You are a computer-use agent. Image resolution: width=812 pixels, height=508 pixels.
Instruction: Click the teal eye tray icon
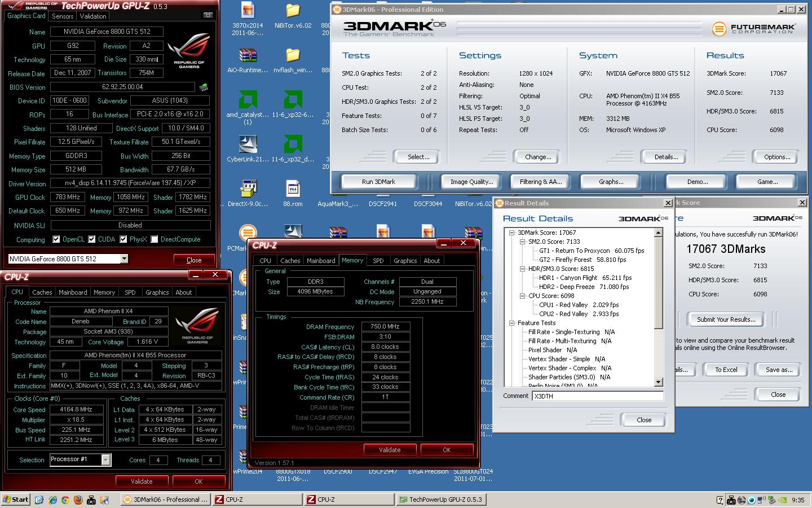752,500
